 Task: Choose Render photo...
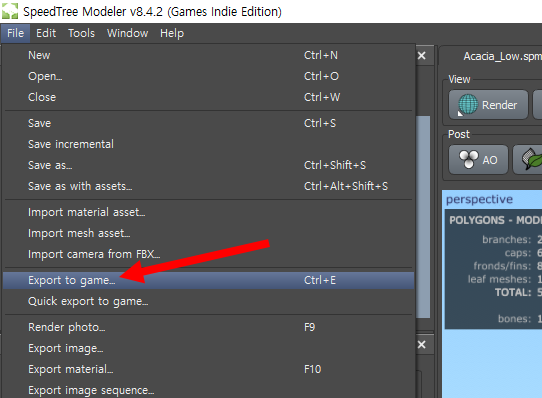point(208,327)
